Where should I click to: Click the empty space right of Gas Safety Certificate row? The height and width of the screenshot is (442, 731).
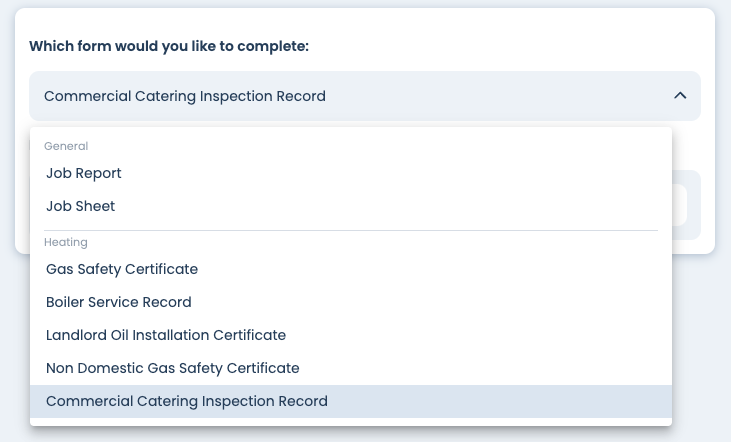pos(450,269)
